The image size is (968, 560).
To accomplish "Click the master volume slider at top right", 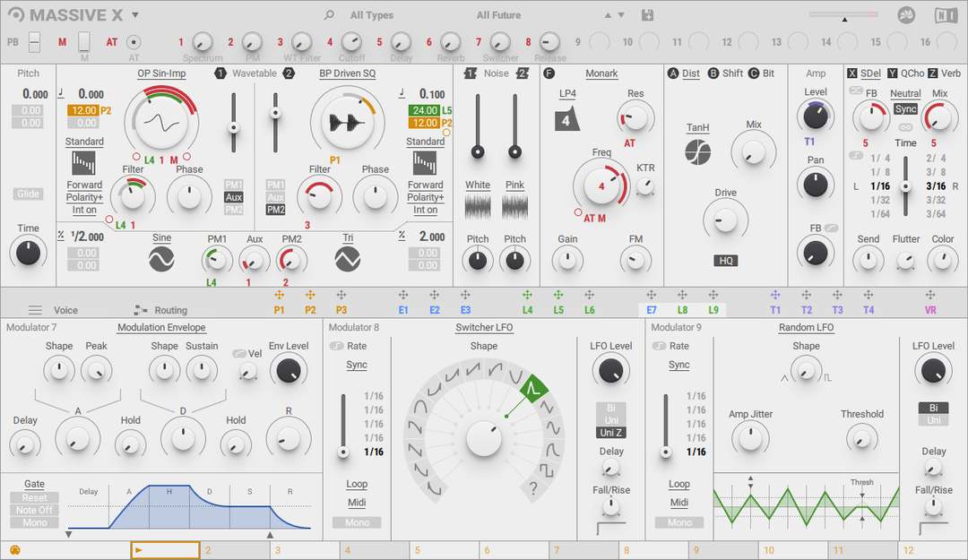I will pos(843,14).
